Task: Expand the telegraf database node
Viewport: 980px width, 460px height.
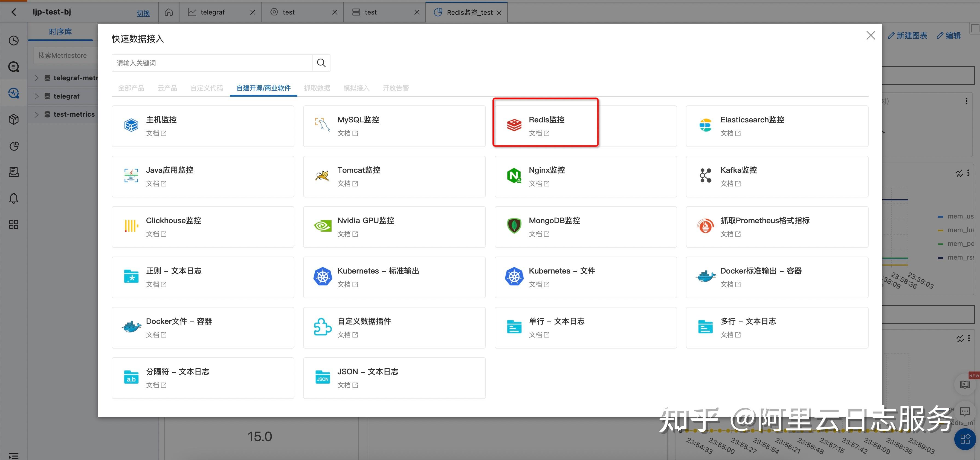Action: click(x=36, y=96)
